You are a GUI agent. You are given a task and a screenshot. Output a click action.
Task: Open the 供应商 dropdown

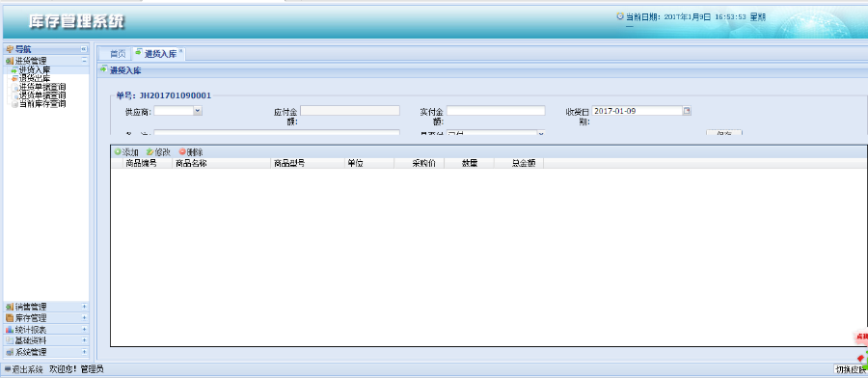(x=197, y=111)
